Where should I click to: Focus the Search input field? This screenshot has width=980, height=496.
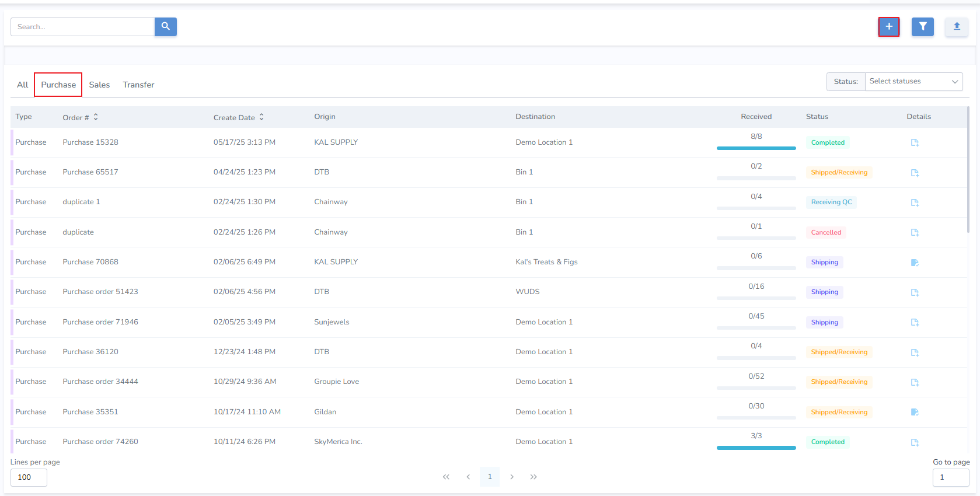[82, 27]
